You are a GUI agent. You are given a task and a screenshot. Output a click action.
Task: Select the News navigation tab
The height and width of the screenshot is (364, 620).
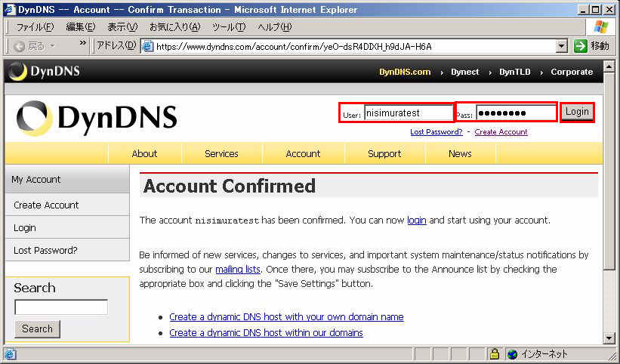coord(460,153)
